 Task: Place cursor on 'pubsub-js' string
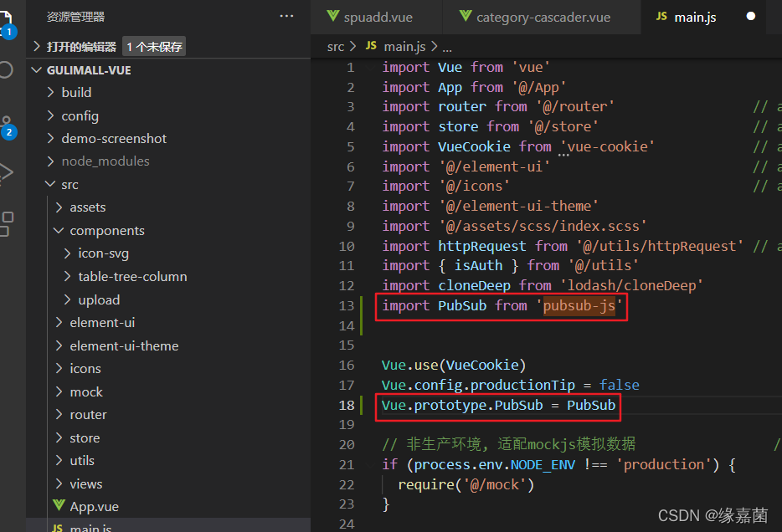pos(579,305)
